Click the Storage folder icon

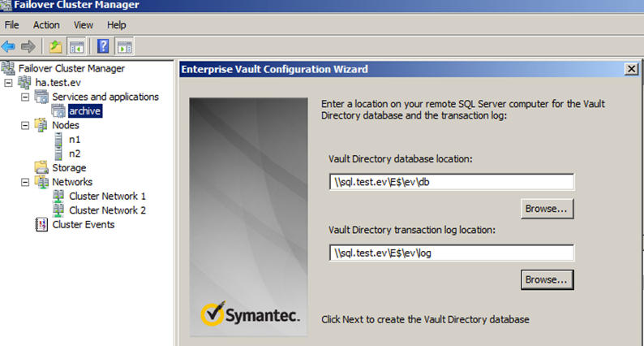[41, 167]
